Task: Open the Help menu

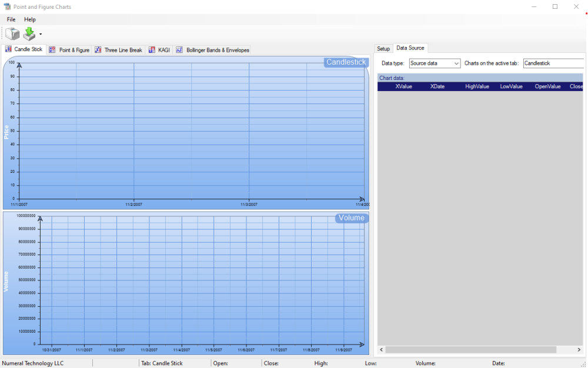Action: point(29,19)
